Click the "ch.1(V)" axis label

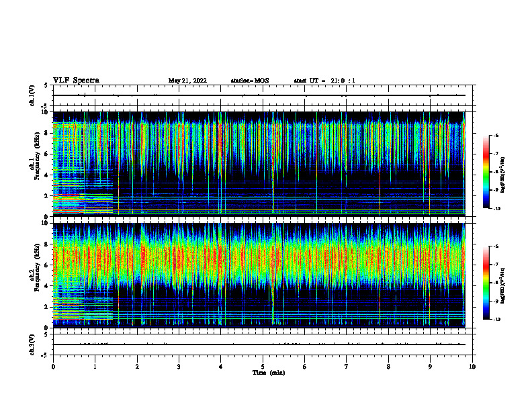(x=32, y=95)
